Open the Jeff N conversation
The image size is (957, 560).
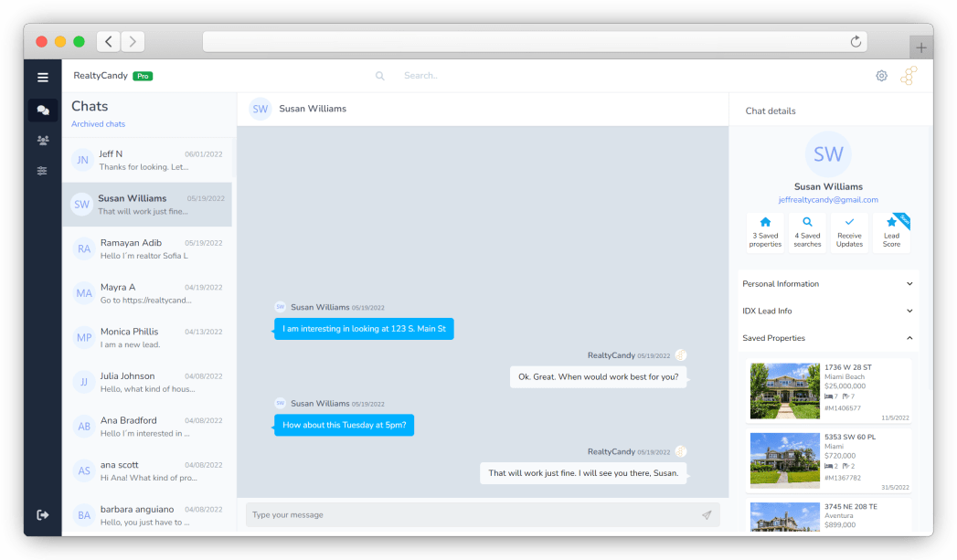pyautogui.click(x=146, y=160)
